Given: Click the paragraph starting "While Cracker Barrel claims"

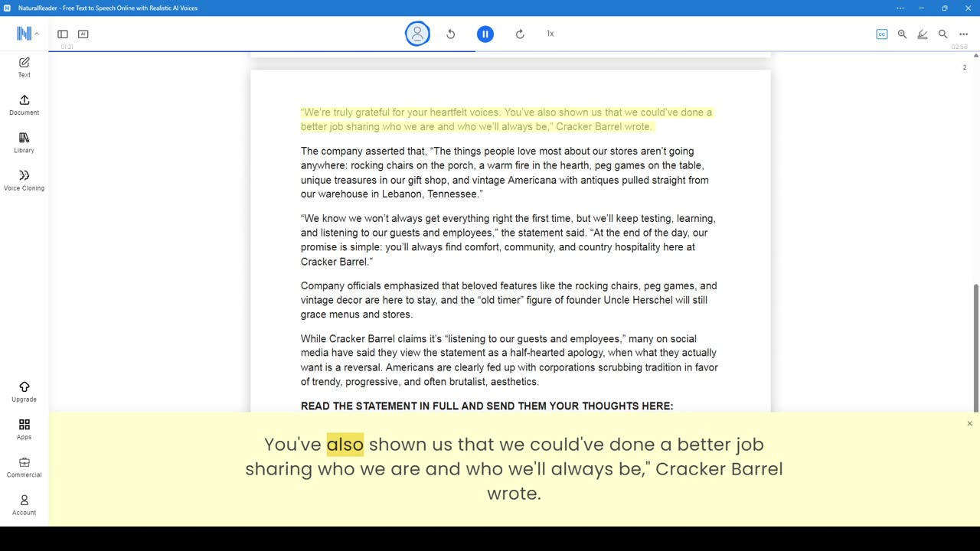Looking at the screenshot, I should click(x=509, y=360).
